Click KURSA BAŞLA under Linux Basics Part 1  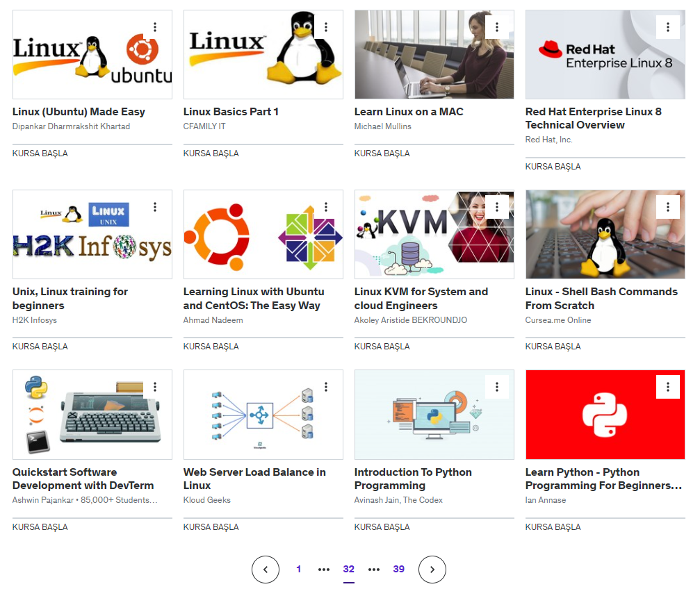[x=211, y=154]
